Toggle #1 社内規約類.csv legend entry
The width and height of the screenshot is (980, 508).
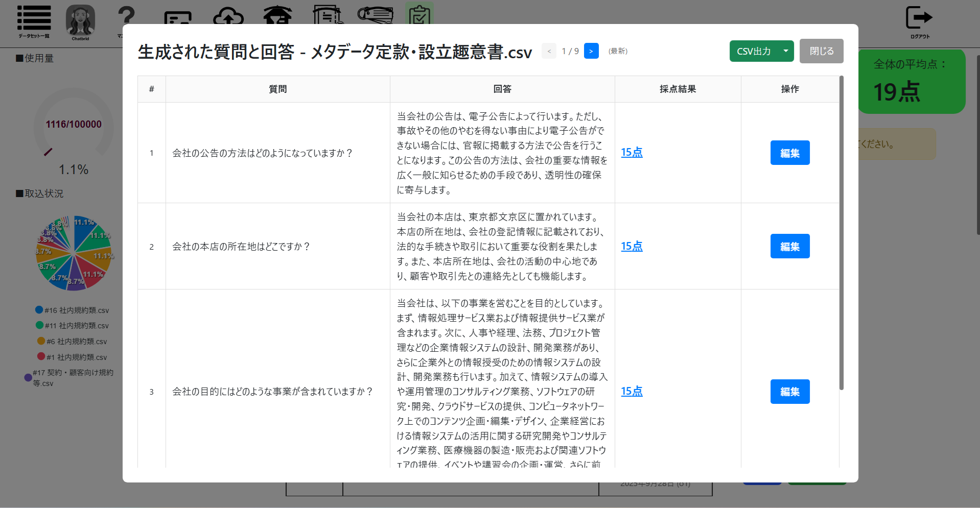(x=72, y=357)
